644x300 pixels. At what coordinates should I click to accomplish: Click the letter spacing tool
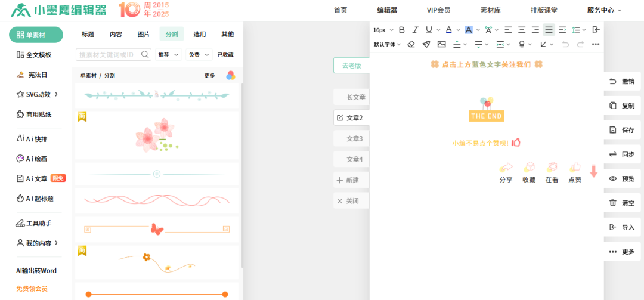click(488, 30)
